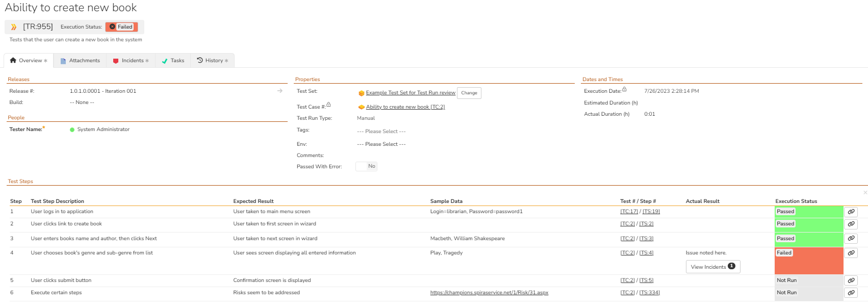Click the yellow chevron icon beside TR:955
Viewport: 868px width, 308px height.
14,27
